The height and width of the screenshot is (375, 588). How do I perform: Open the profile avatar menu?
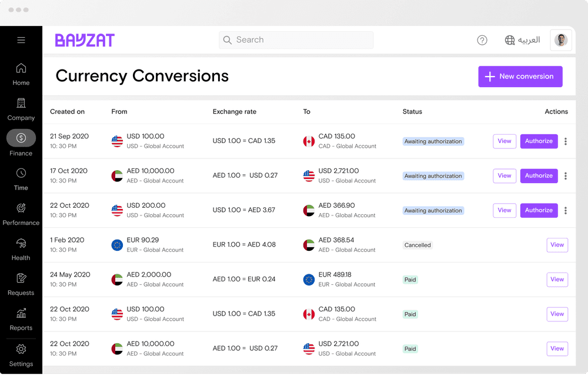[x=560, y=40]
